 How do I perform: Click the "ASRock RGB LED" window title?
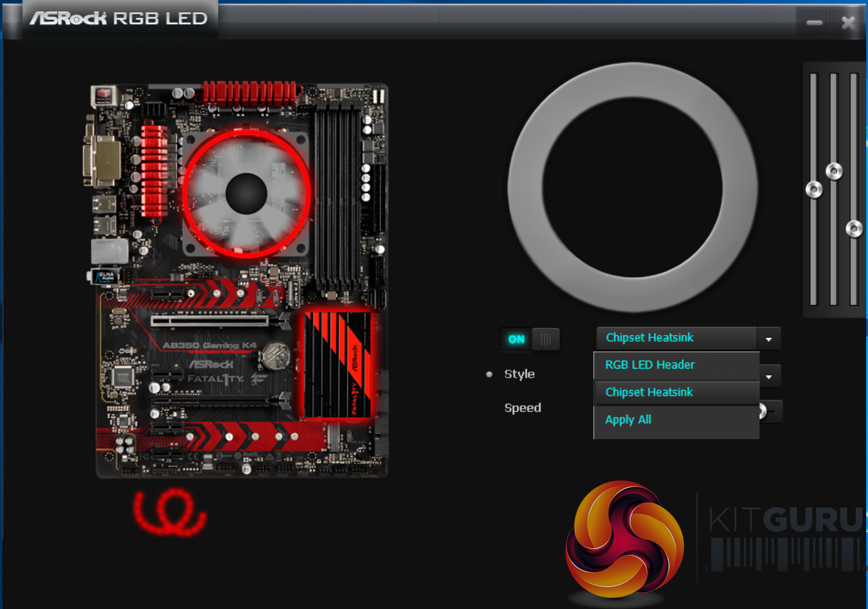coord(119,18)
